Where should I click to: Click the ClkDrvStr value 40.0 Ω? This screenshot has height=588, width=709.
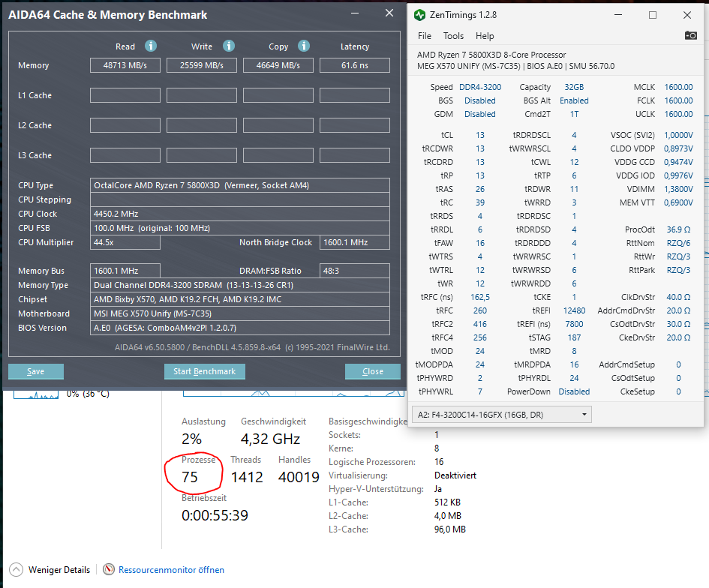(x=678, y=297)
